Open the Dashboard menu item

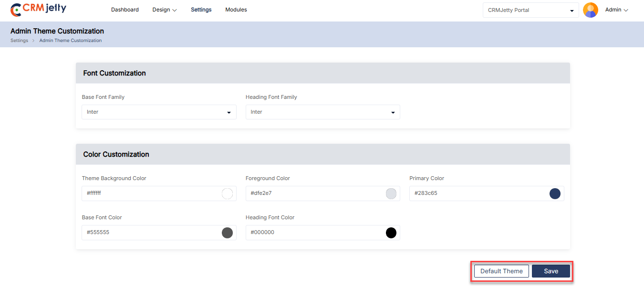(x=125, y=10)
